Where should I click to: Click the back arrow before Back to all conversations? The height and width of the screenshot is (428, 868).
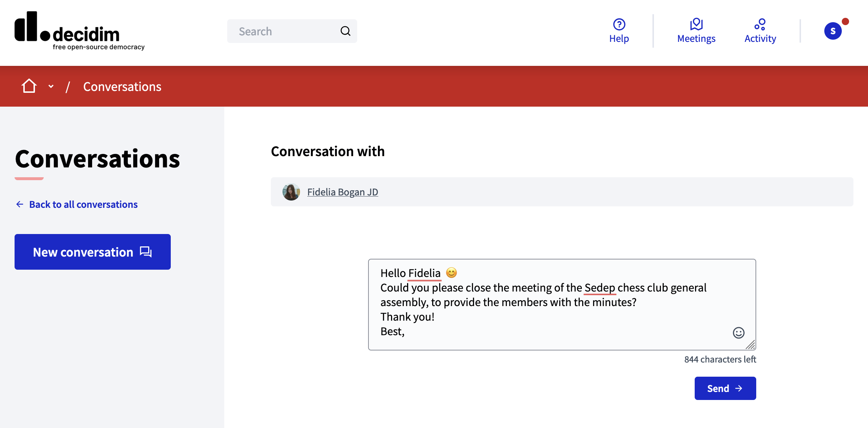pos(20,204)
